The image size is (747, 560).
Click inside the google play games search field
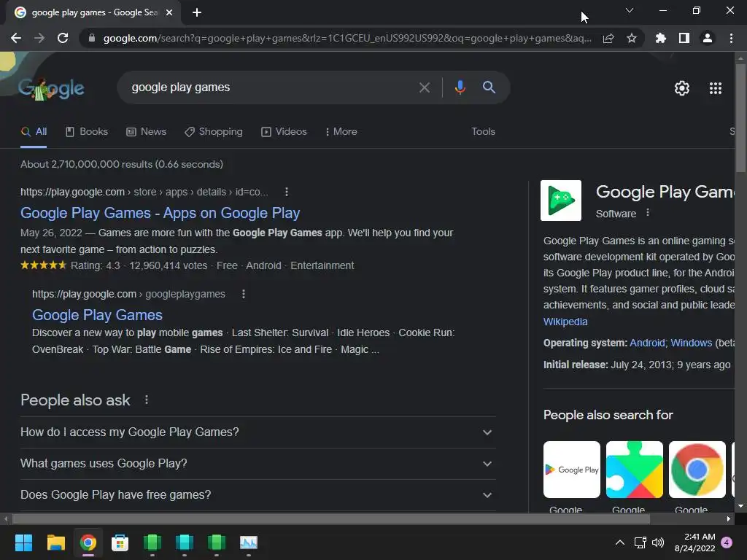[271, 87]
